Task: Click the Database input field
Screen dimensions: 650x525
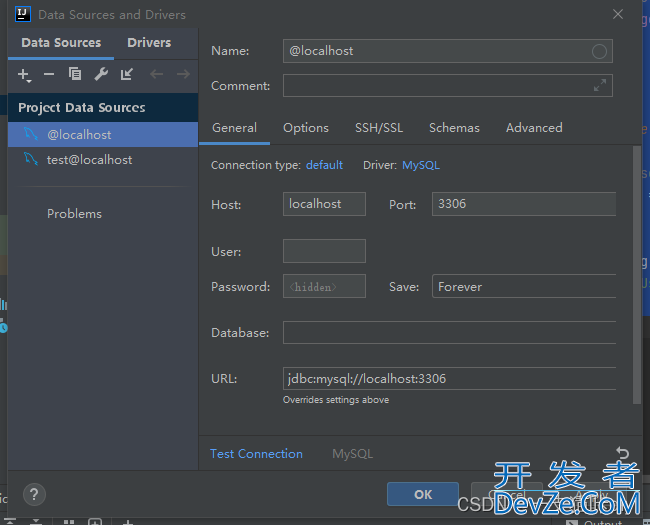Action: tap(449, 333)
